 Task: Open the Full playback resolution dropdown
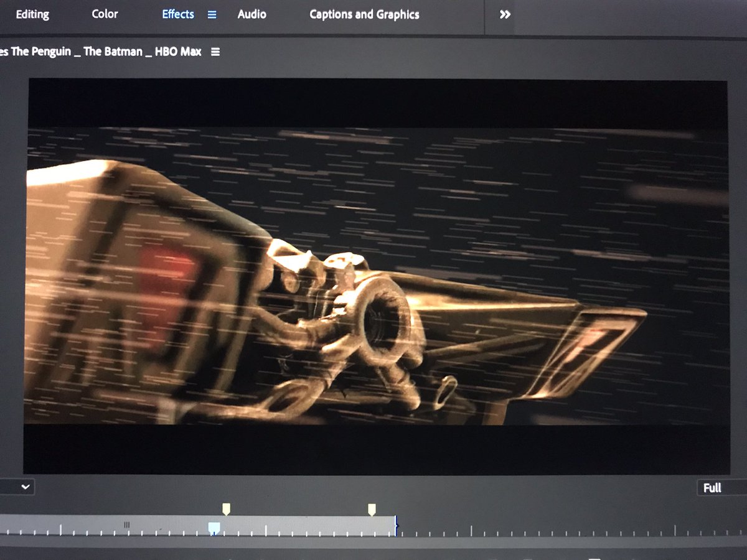721,488
